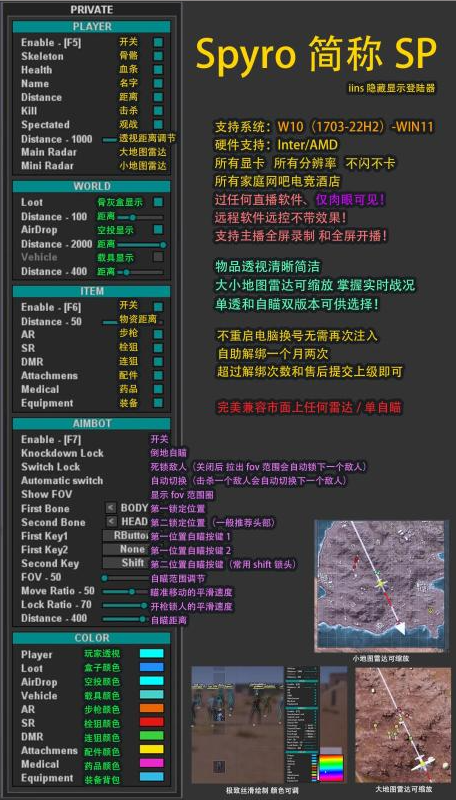Image resolution: width=456 pixels, height=800 pixels.
Task: Click the PLAYER section header
Action: (x=92, y=27)
